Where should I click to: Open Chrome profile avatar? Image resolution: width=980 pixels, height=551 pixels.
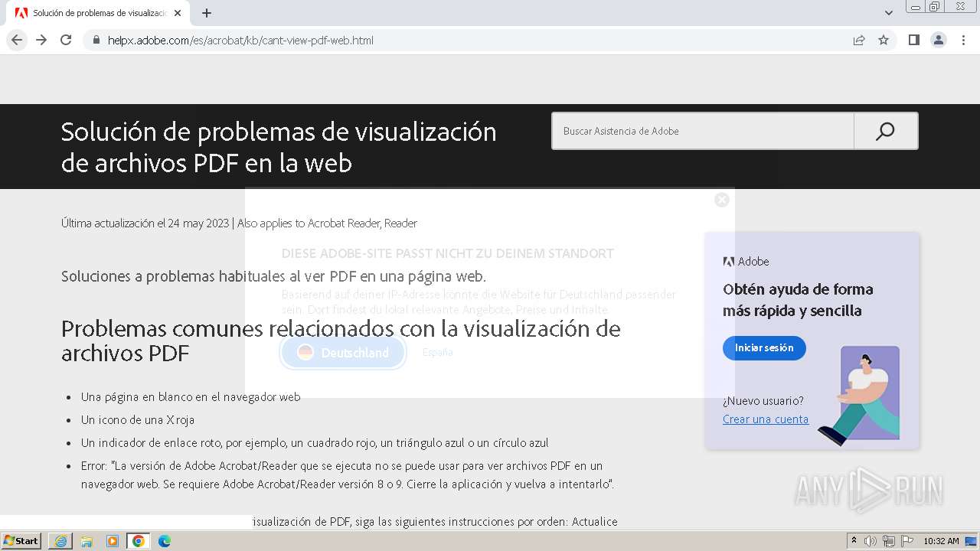(x=939, y=40)
